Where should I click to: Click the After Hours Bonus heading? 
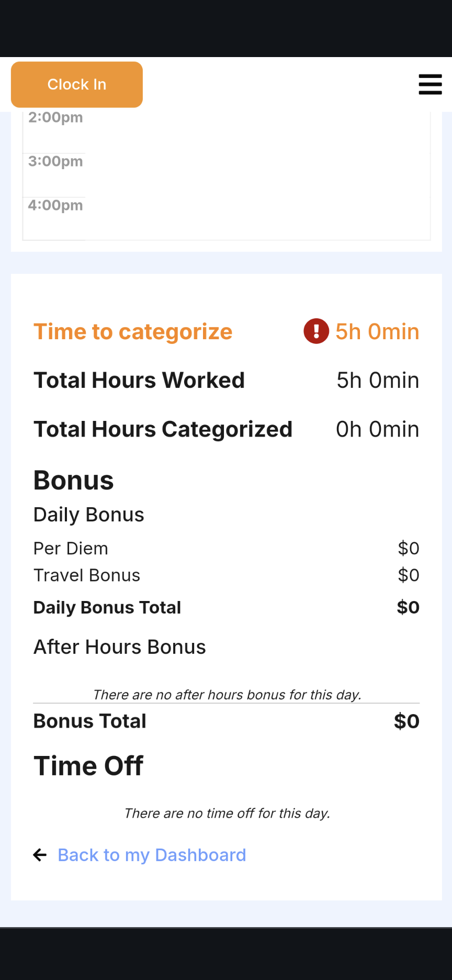click(x=120, y=647)
